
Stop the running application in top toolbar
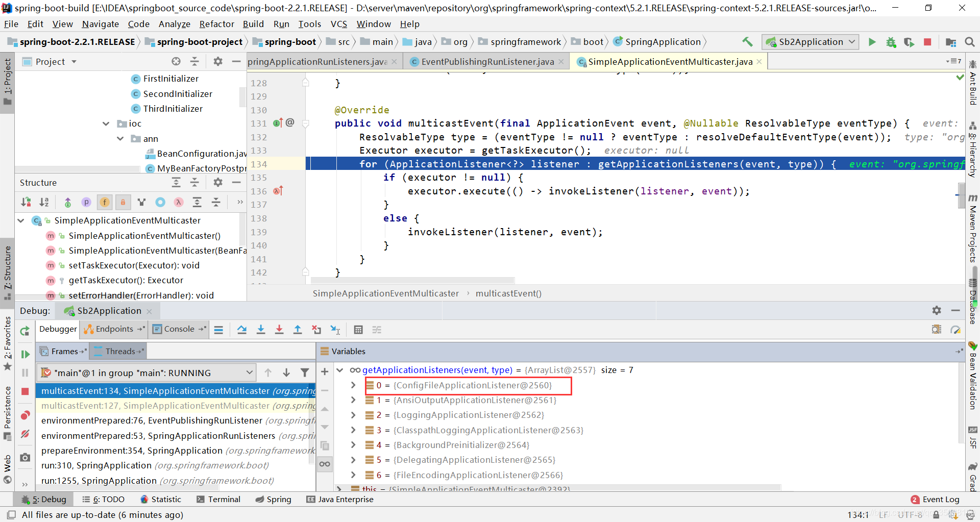[927, 42]
